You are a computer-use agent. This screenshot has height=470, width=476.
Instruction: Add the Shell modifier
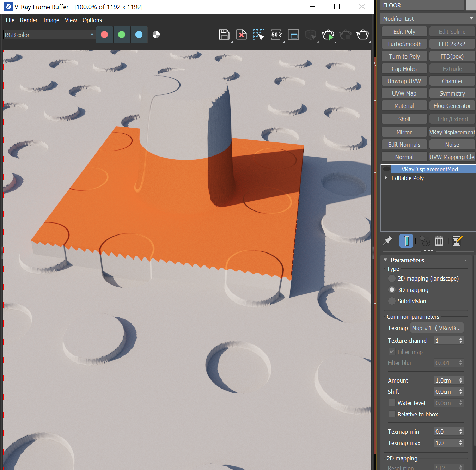pyautogui.click(x=404, y=119)
